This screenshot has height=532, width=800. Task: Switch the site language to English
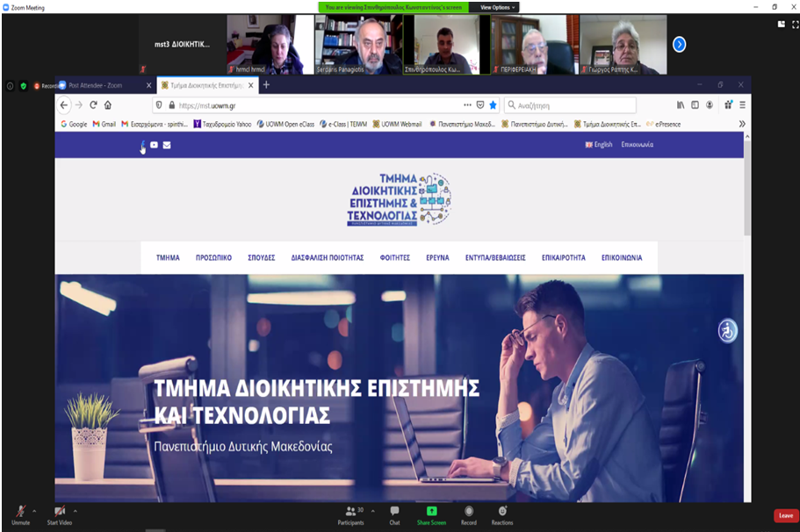coord(599,145)
